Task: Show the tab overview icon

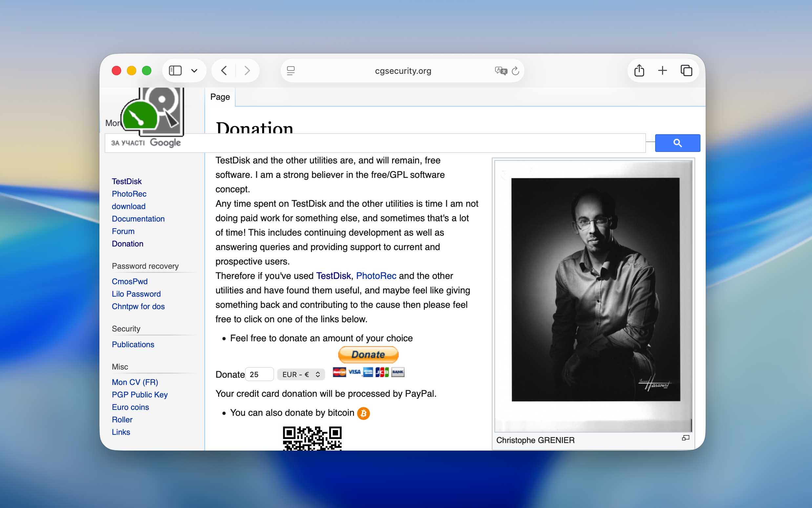Action: pyautogui.click(x=686, y=71)
